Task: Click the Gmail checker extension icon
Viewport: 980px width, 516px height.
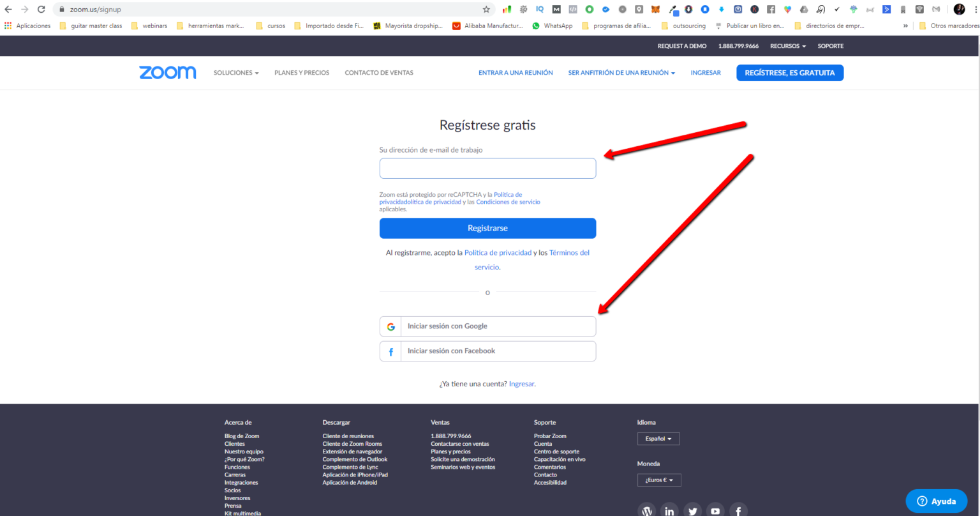Action: (x=936, y=10)
